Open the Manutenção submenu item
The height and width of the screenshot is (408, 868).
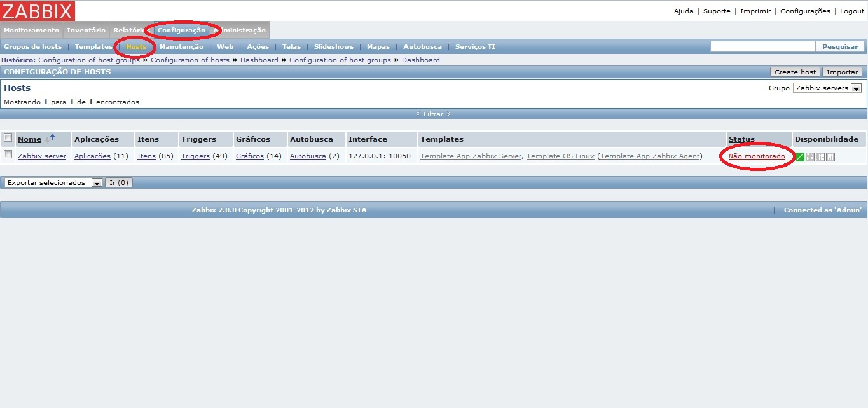pos(182,47)
